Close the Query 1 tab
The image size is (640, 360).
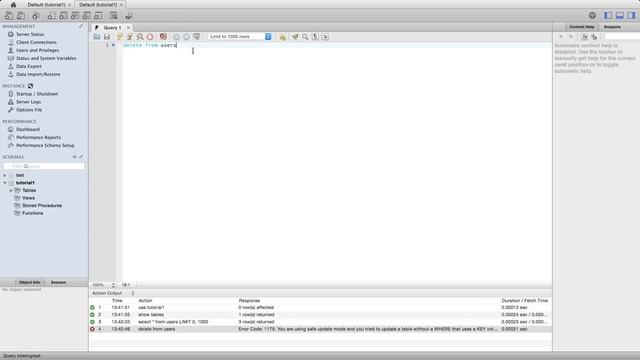(128, 27)
